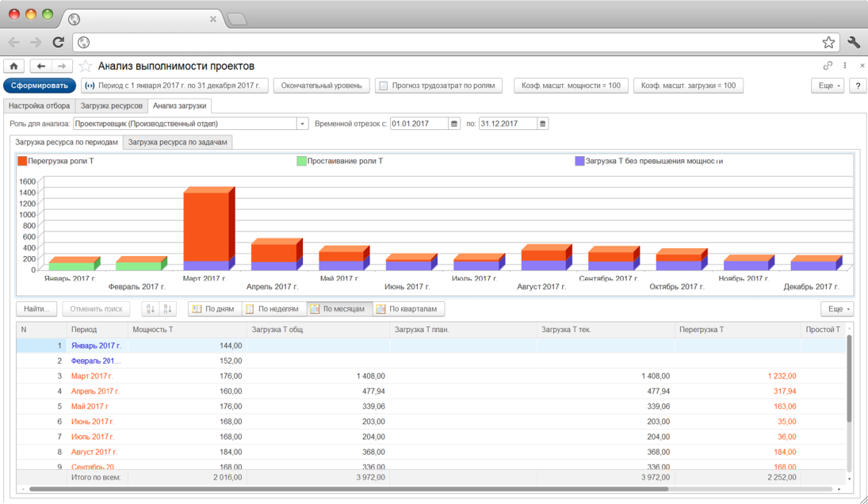Switch grouping to 'По дням'
This screenshot has width=868, height=504.
pos(214,309)
